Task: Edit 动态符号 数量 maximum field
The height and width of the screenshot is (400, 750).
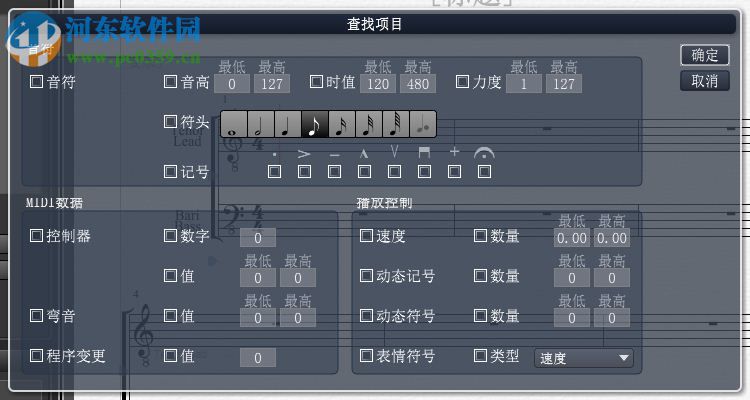Action: [x=612, y=318]
